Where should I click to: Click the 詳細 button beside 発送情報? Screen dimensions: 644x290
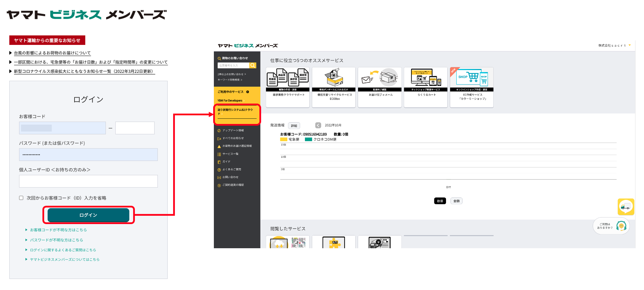[294, 126]
